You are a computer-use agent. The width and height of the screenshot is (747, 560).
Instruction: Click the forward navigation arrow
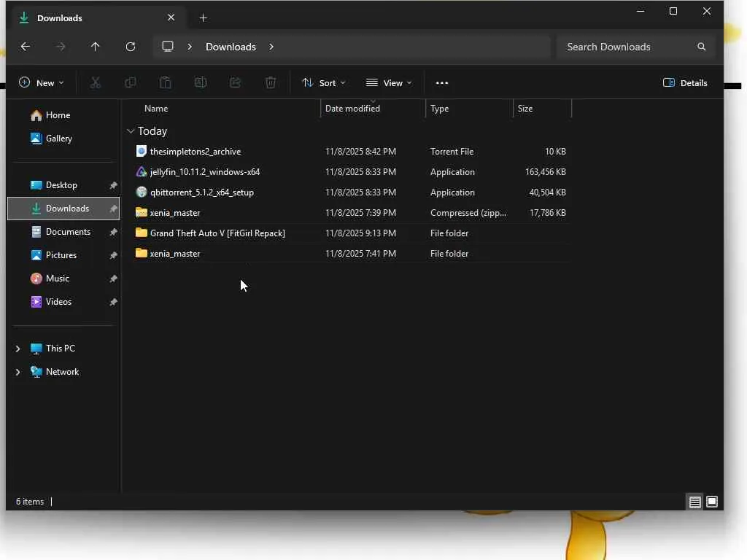[x=61, y=47]
